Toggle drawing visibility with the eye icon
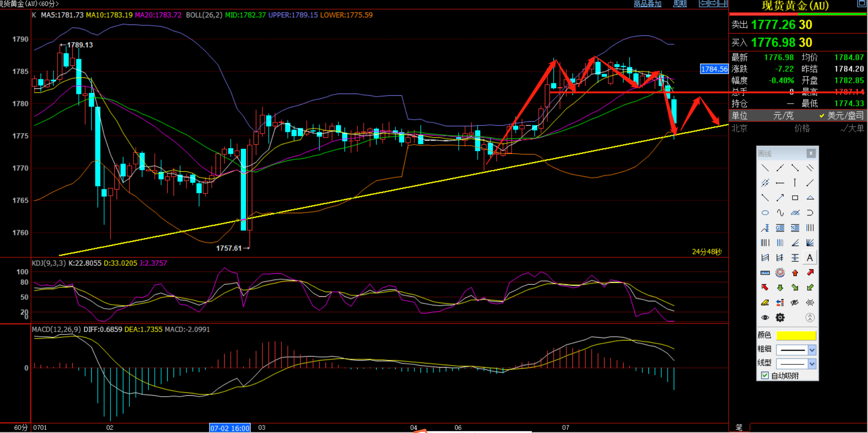This screenshot has height=433, width=868. [x=765, y=317]
